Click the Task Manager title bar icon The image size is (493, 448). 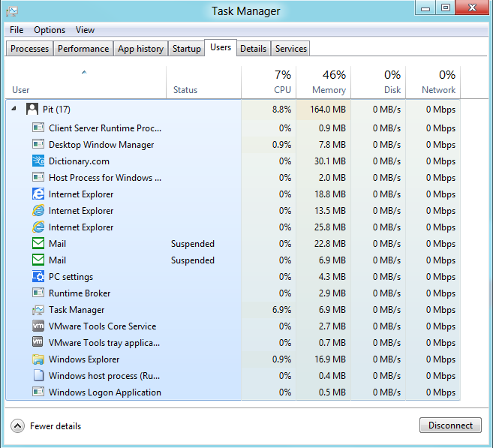pos(12,12)
